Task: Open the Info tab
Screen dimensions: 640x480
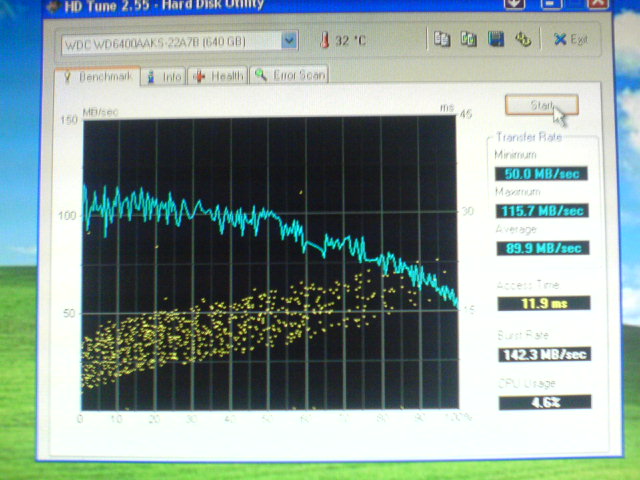Action: point(164,76)
